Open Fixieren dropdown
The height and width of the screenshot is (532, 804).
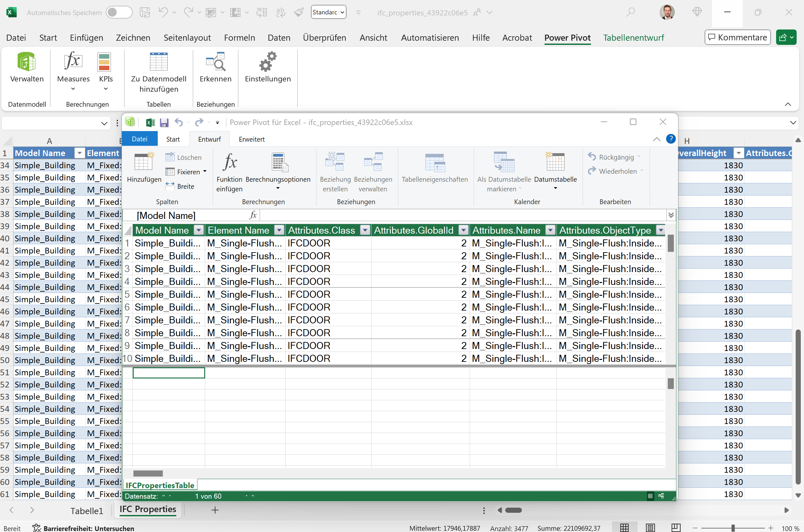click(x=205, y=172)
